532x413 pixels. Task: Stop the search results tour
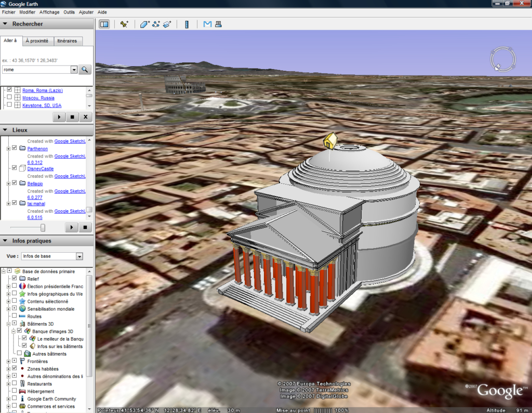tap(72, 117)
